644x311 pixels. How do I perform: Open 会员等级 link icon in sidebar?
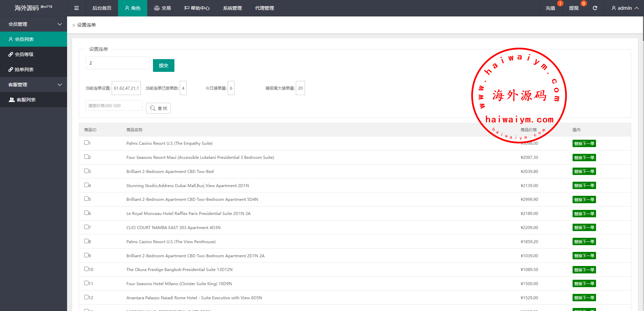[x=11, y=54]
